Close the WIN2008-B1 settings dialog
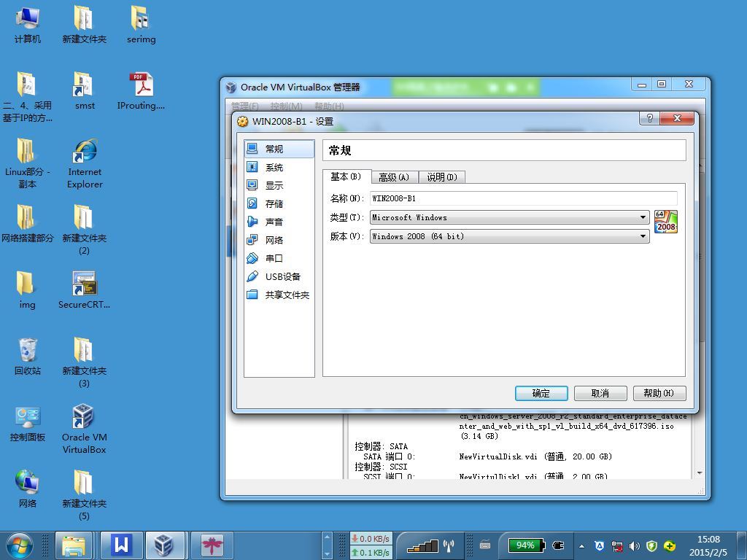Image resolution: width=747 pixels, height=560 pixels. point(677,119)
